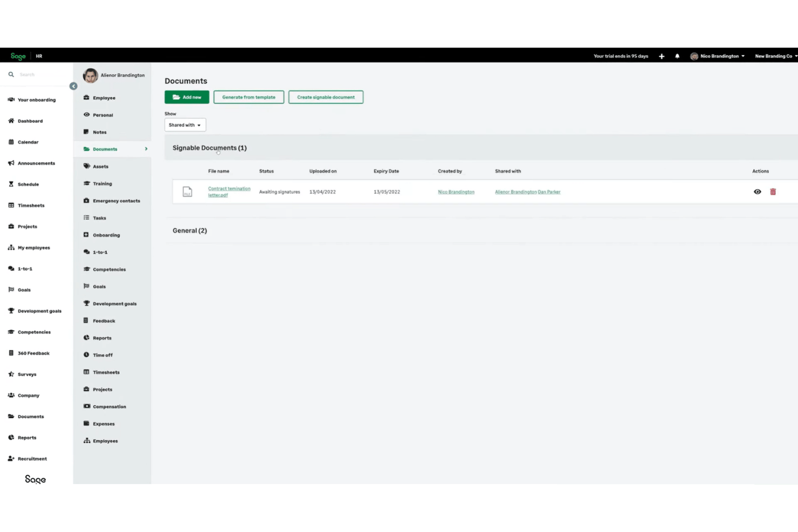798x532 pixels.
Task: Delete the contract document with trash icon
Action: click(773, 192)
